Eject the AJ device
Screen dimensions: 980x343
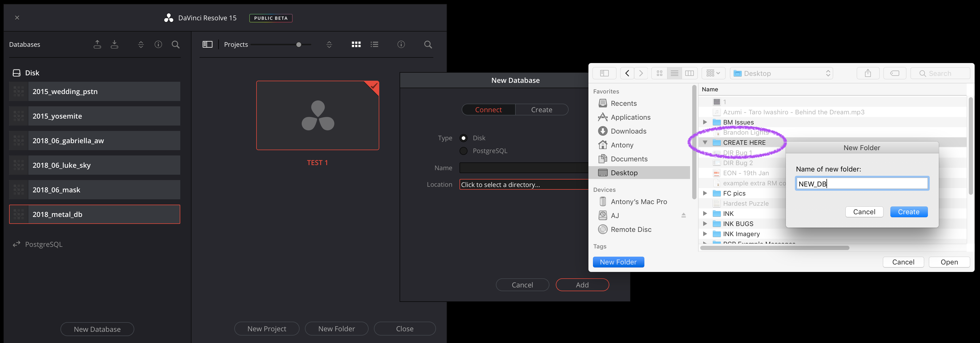(684, 215)
